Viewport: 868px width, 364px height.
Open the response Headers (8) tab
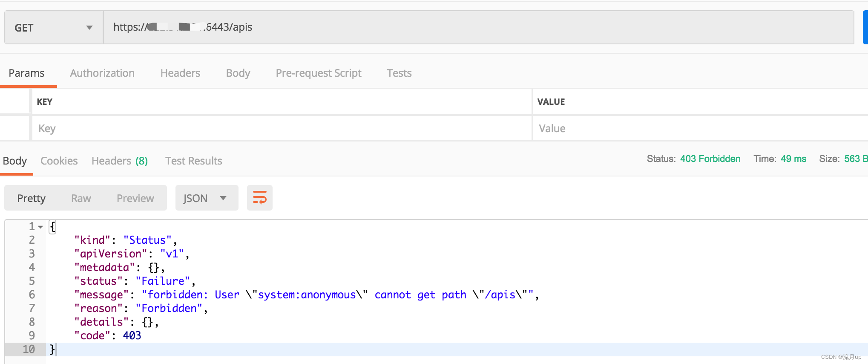click(120, 161)
